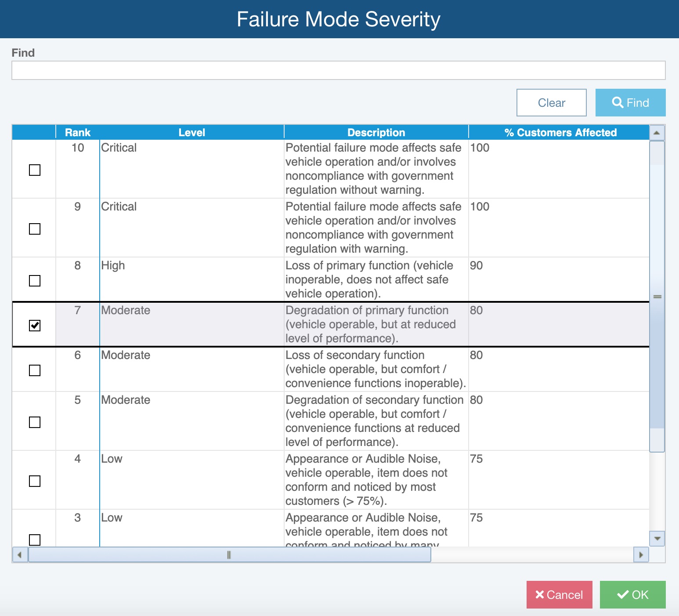Sort by the Rank column header
Image resolution: width=679 pixels, height=616 pixels.
pyautogui.click(x=78, y=133)
